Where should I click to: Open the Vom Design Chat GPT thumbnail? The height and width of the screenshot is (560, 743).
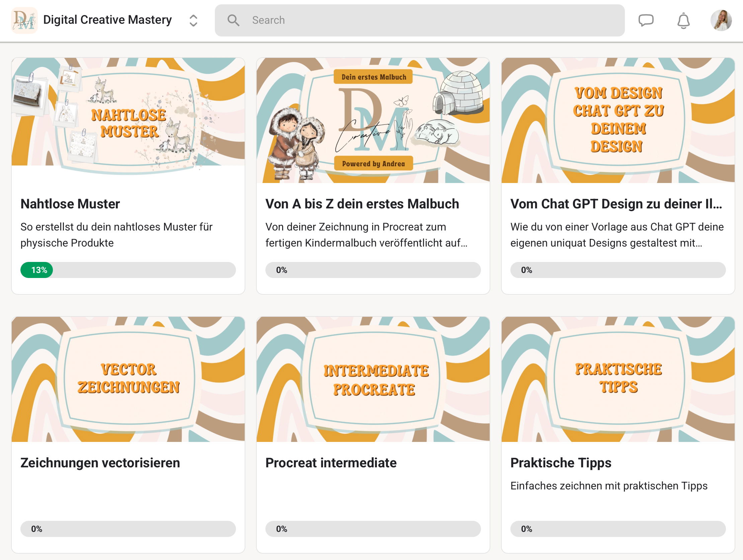618,120
